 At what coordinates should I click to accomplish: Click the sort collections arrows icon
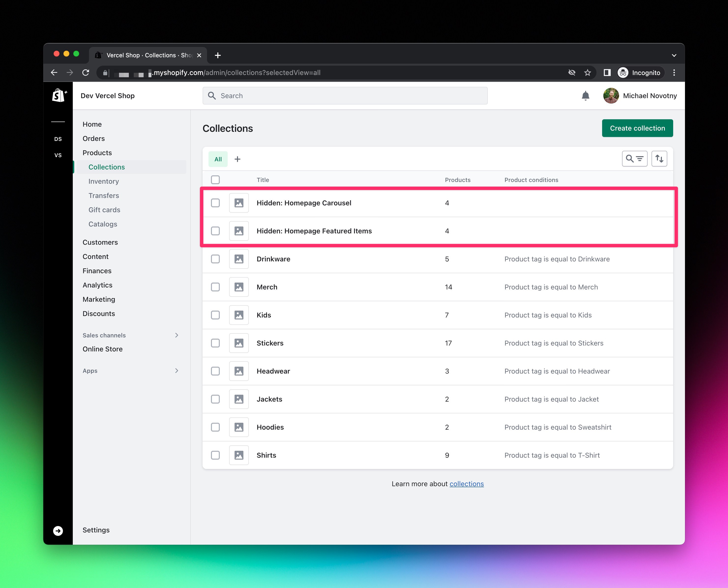(x=659, y=159)
